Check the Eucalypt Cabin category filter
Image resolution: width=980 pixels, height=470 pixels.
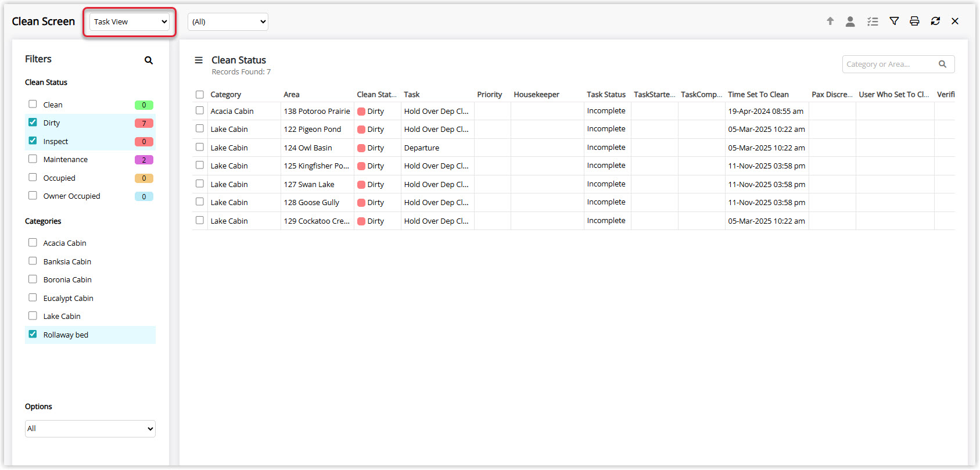pos(33,297)
